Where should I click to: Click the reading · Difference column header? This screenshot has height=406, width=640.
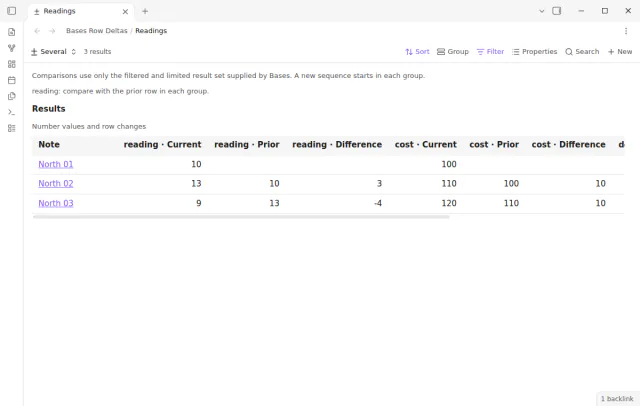(x=337, y=145)
